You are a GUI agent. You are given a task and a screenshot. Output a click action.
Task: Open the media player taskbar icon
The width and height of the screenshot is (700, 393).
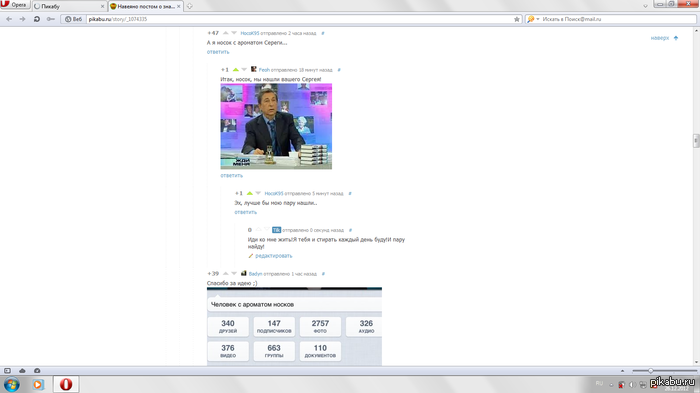point(38,385)
